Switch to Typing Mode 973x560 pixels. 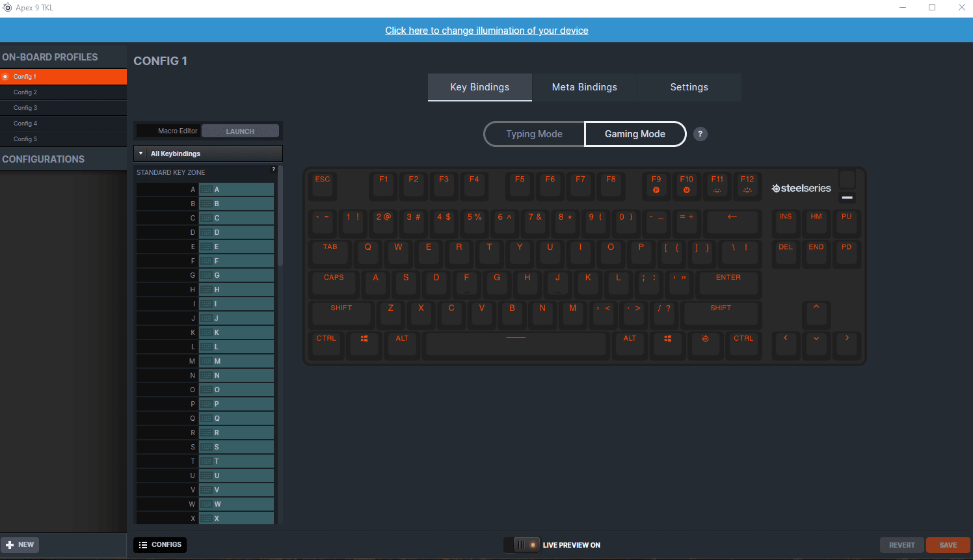(534, 134)
